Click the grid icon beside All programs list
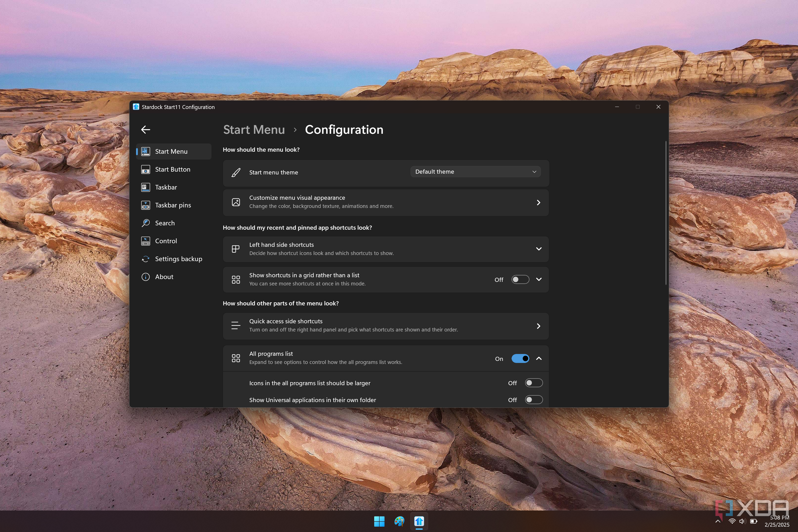Screen dimensions: 798x532 pos(236,358)
